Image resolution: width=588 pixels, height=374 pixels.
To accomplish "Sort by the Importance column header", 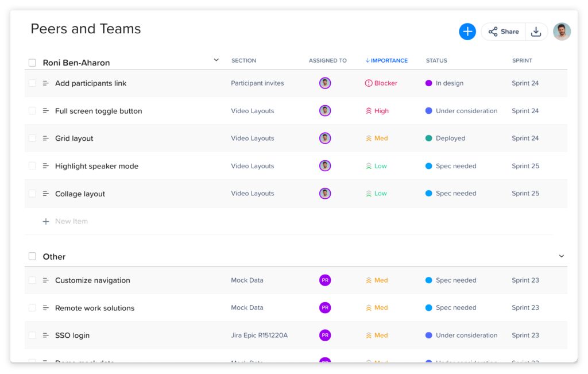I will (x=386, y=60).
